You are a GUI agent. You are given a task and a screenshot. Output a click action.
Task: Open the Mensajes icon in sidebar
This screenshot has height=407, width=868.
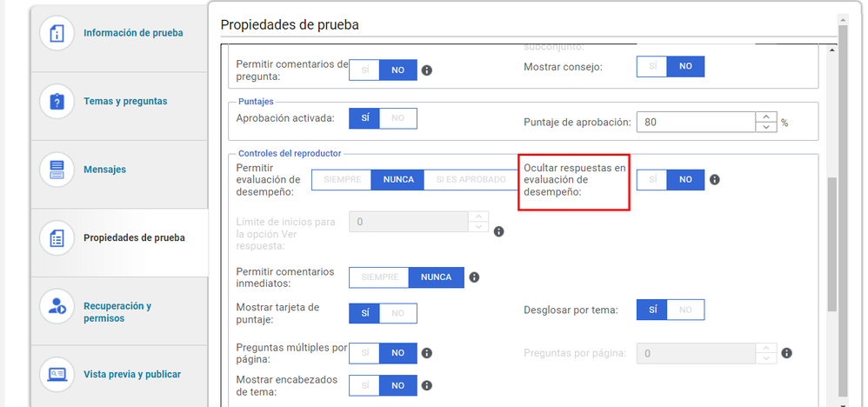[57, 170]
